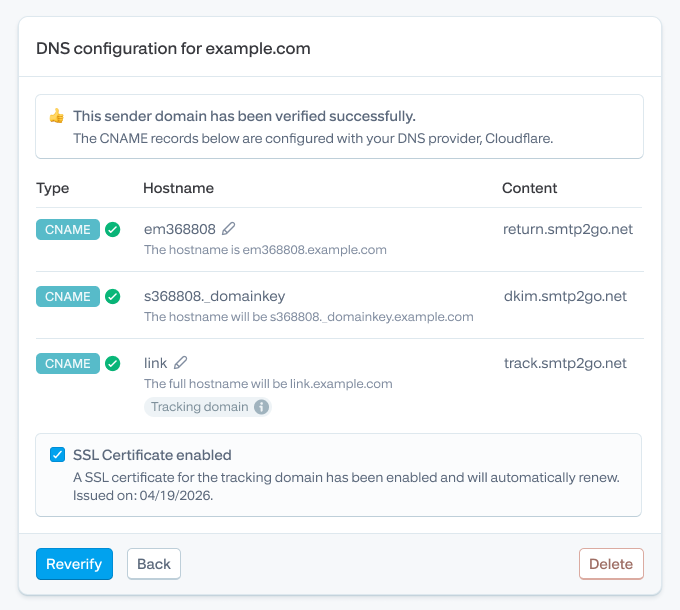
Task: Click green checkmark beside em368808 record
Action: click(113, 229)
